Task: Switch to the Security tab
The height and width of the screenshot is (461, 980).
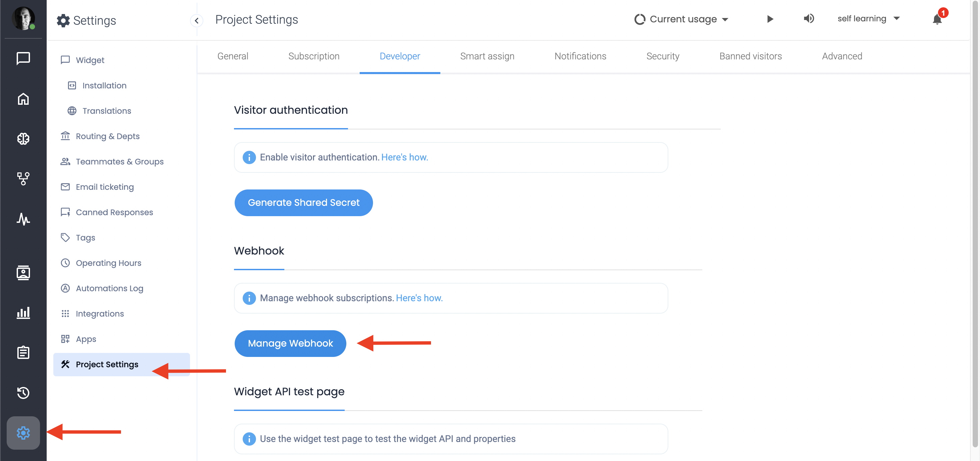Action: pyautogui.click(x=662, y=56)
